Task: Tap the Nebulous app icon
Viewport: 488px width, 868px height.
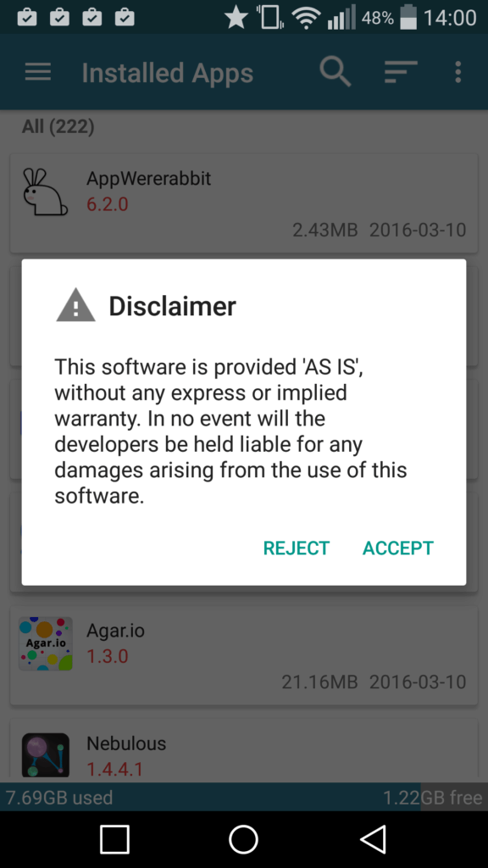Action: 46,755
